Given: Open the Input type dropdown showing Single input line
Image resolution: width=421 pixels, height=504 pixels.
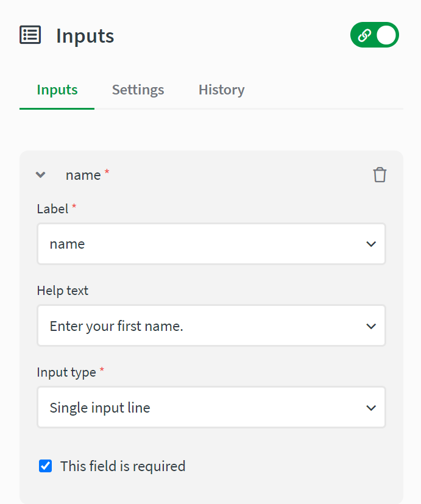Looking at the screenshot, I should (x=211, y=407).
